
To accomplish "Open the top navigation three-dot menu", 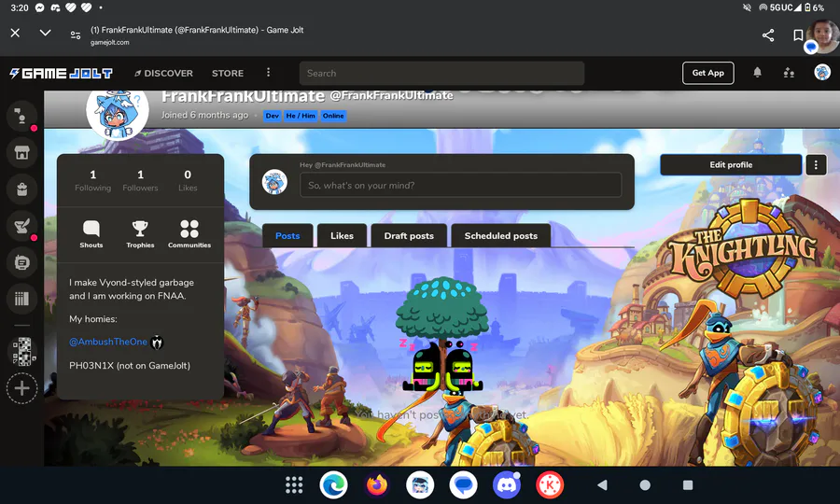I will click(269, 72).
